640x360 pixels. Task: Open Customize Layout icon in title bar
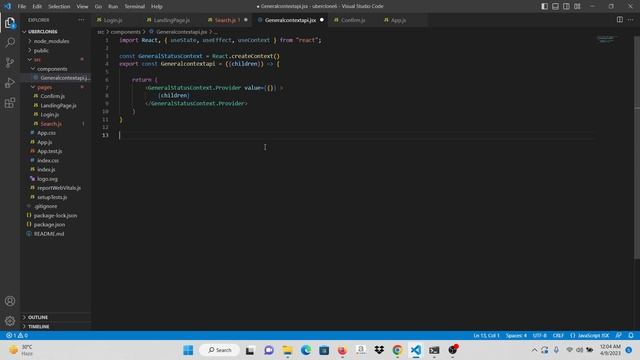[577, 6]
